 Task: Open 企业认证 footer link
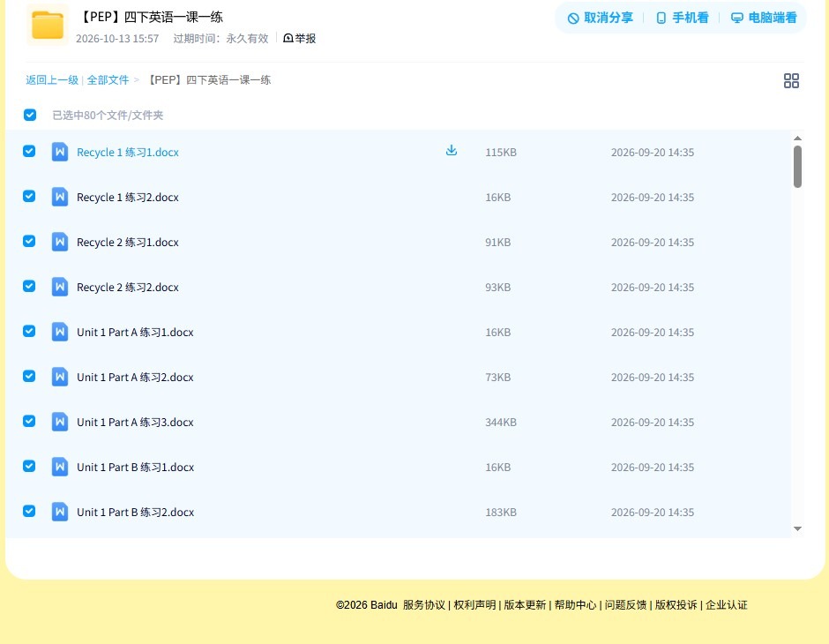(x=727, y=605)
